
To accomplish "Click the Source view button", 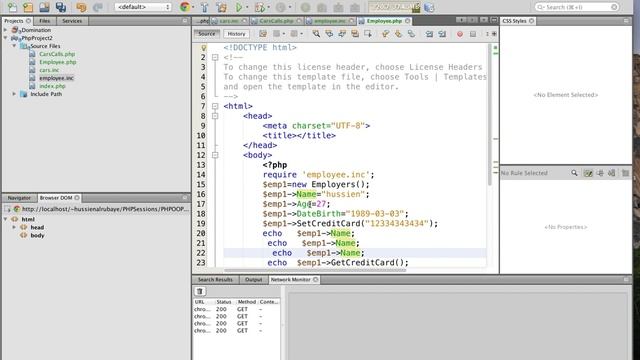I will [x=207, y=34].
